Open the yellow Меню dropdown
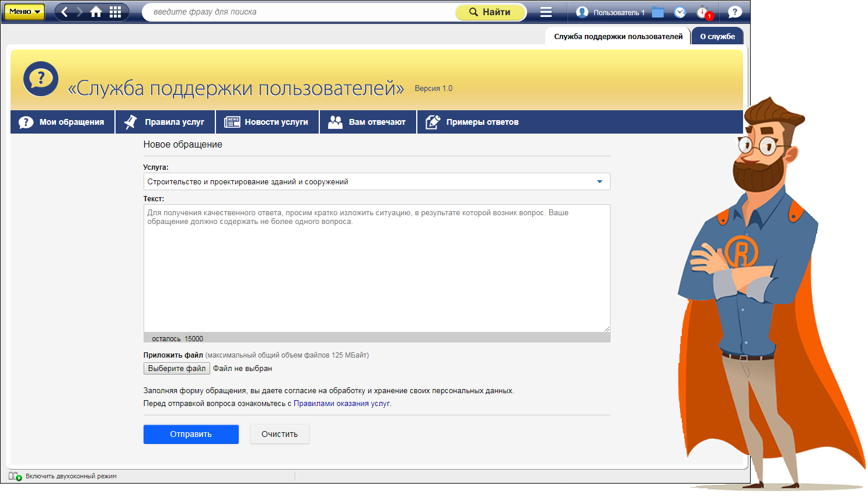Viewport: 868px width, 497px height. pos(25,12)
